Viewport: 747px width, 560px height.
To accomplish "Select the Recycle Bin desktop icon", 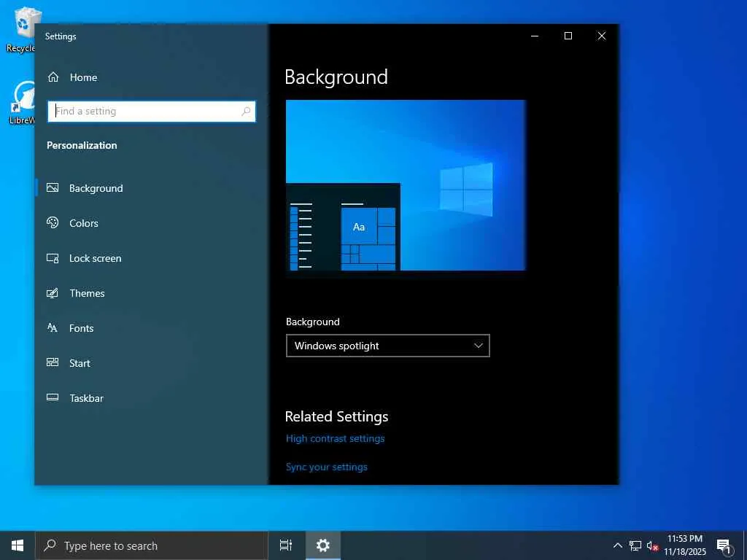I will [21, 29].
